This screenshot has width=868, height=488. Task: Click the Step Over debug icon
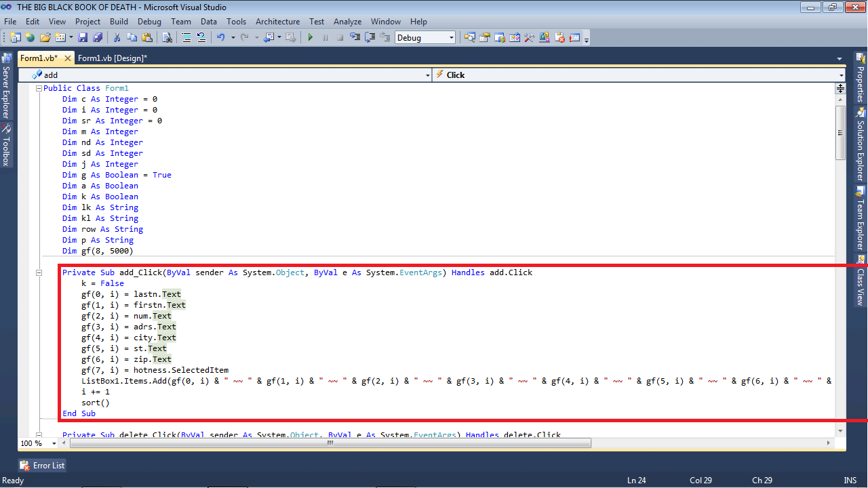[x=370, y=38]
